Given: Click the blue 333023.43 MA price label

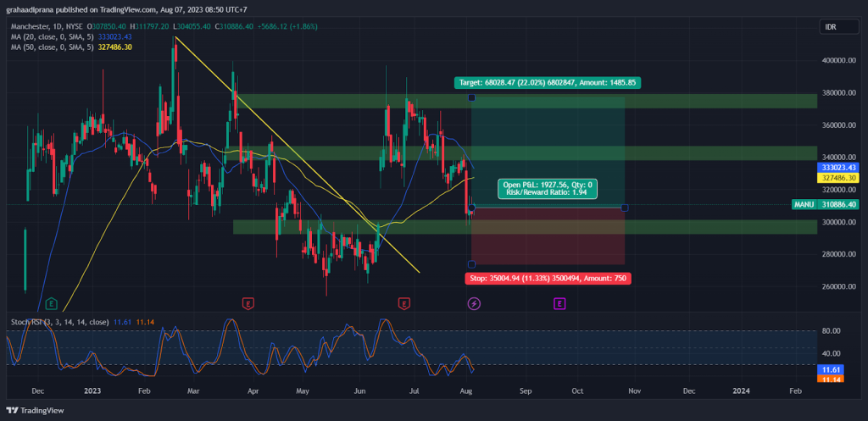Looking at the screenshot, I should (x=838, y=167).
